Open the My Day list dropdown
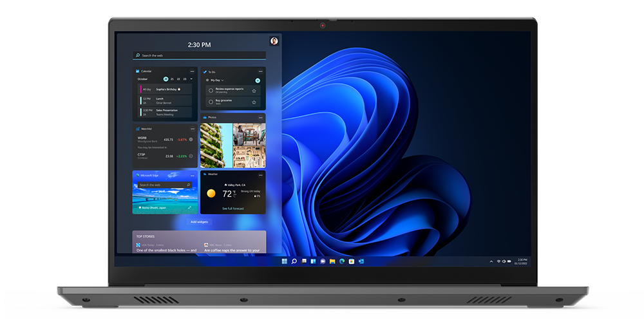The image size is (644, 329). pyautogui.click(x=217, y=80)
